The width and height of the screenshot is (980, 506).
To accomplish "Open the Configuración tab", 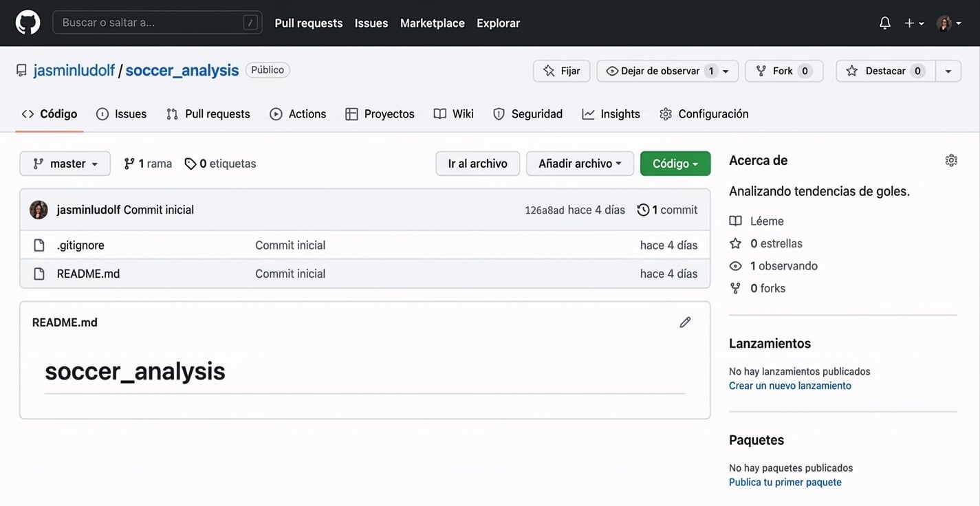I will (x=704, y=114).
